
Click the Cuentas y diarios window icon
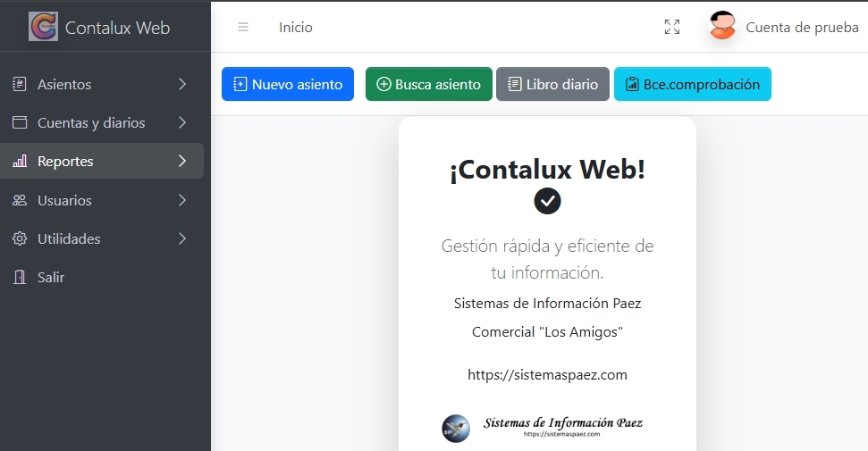pyautogui.click(x=20, y=123)
